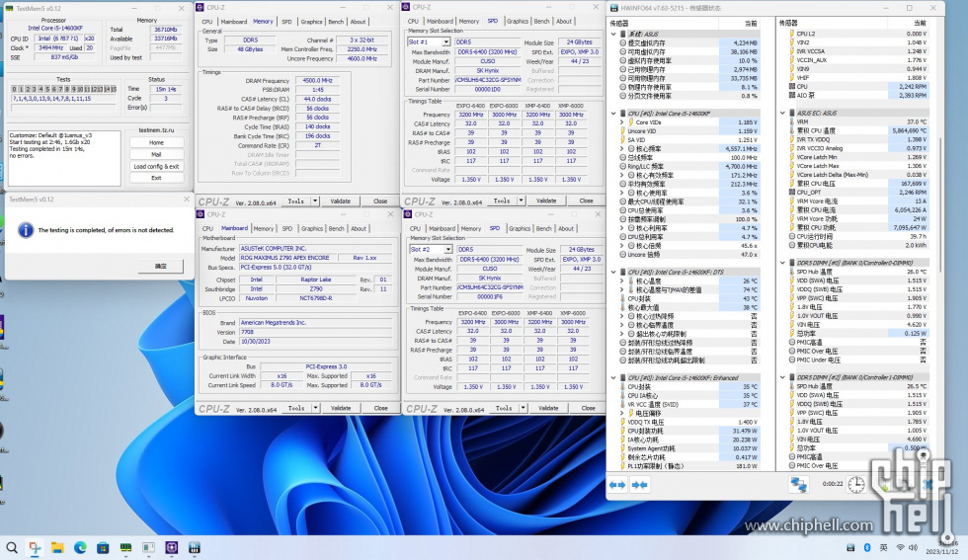The image size is (968, 560).
Task: Click Tools button in lower CPU-Z SPD window
Action: coord(504,408)
